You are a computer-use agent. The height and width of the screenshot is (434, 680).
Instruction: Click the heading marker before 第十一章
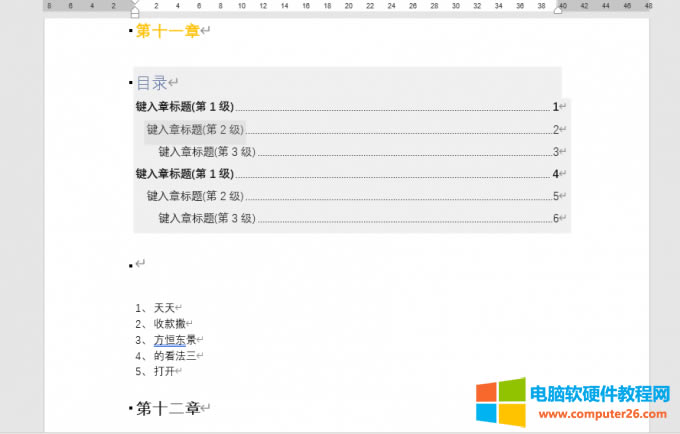point(131,31)
